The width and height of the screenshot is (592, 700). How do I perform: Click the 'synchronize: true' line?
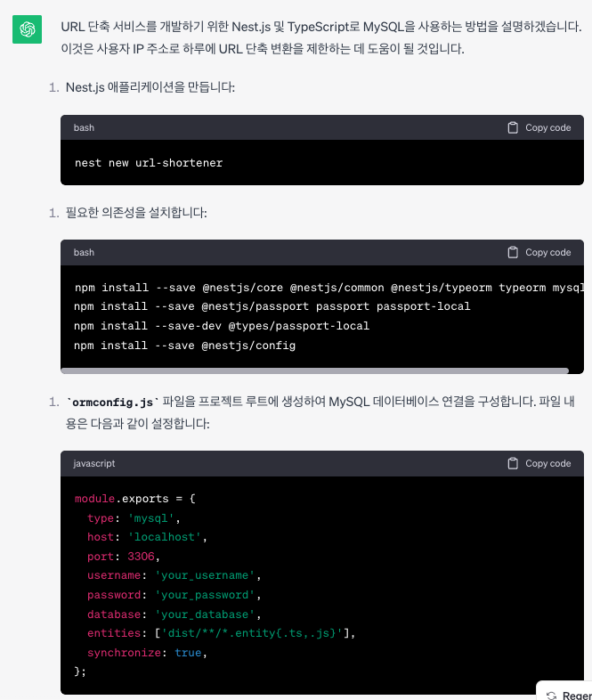tap(147, 653)
